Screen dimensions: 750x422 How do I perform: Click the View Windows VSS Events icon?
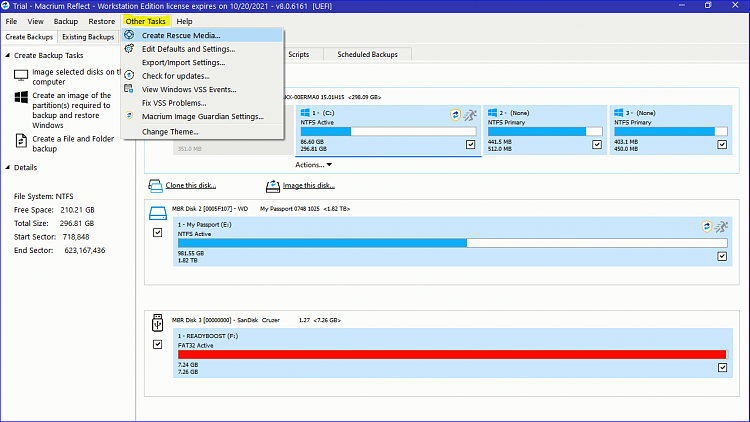click(129, 89)
